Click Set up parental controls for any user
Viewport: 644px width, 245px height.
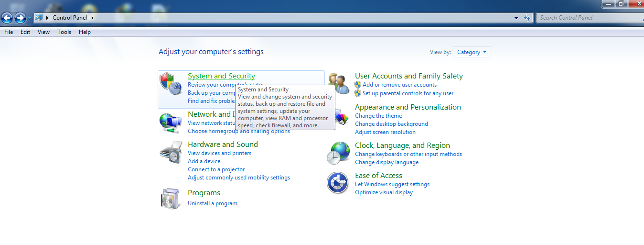[x=408, y=93]
